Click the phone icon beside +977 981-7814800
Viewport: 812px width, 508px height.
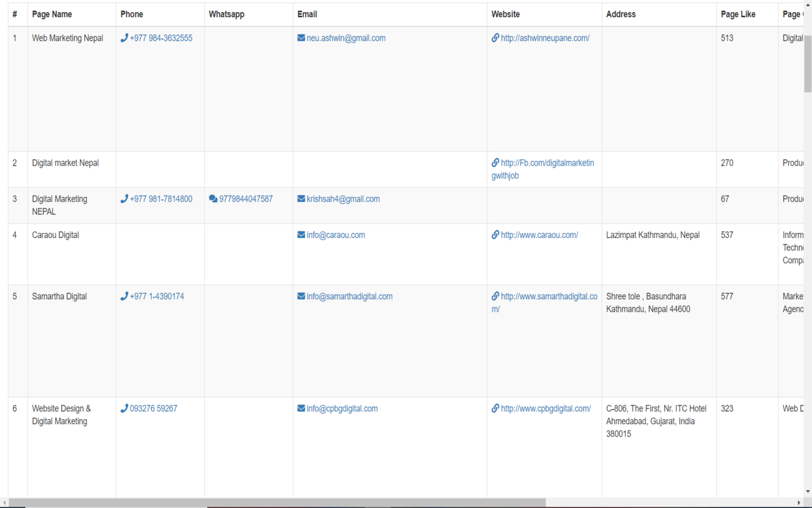point(124,199)
